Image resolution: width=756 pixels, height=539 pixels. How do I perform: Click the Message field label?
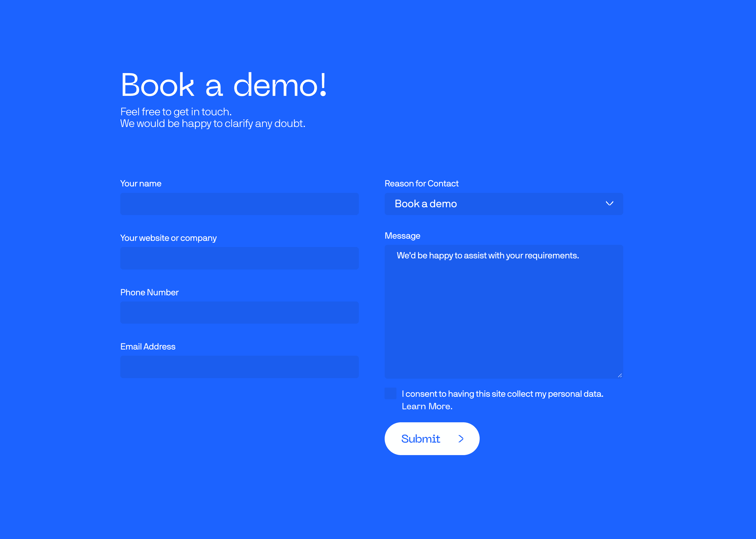coord(402,236)
